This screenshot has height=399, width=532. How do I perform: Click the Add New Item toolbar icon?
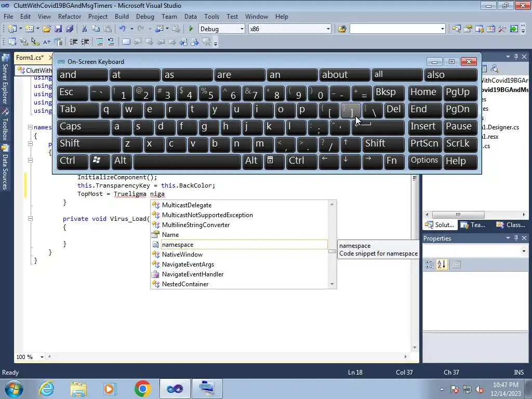click(30, 29)
